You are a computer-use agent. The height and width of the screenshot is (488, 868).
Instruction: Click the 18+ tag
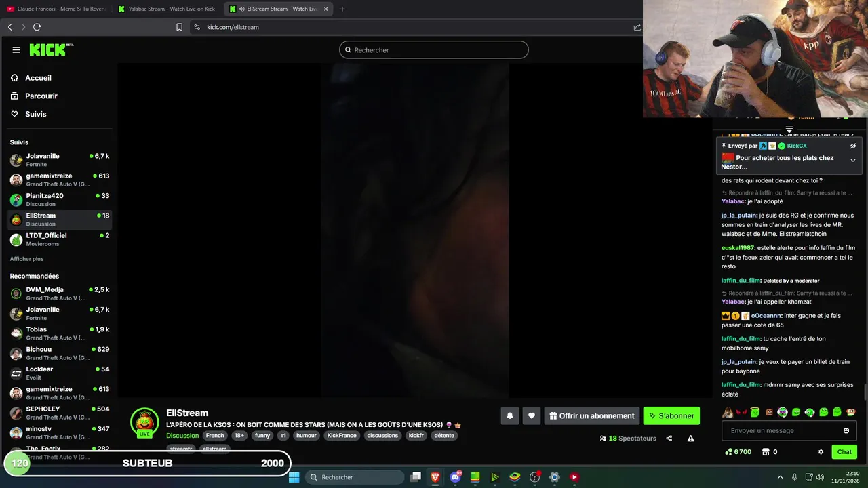pyautogui.click(x=239, y=435)
